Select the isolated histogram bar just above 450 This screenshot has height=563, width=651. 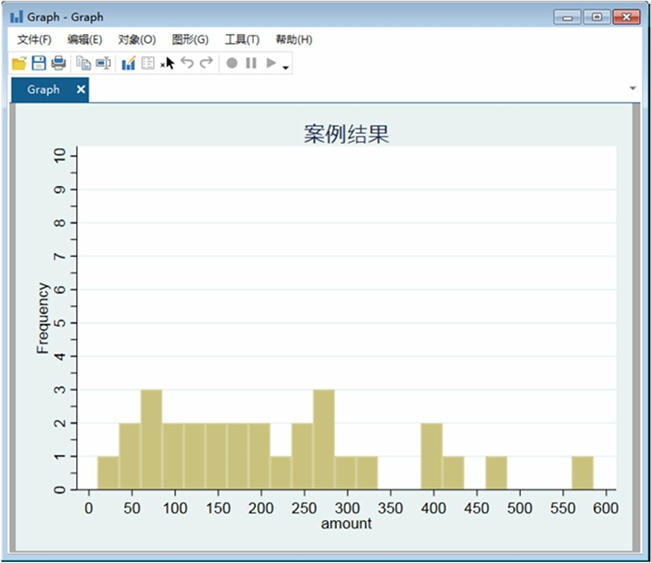(x=496, y=473)
